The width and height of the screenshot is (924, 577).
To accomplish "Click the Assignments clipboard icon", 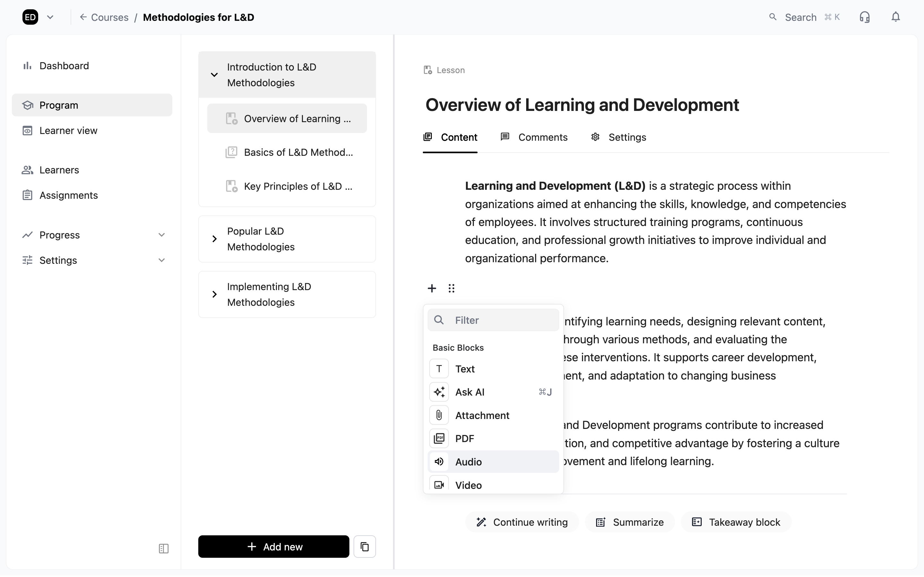I will tap(28, 195).
